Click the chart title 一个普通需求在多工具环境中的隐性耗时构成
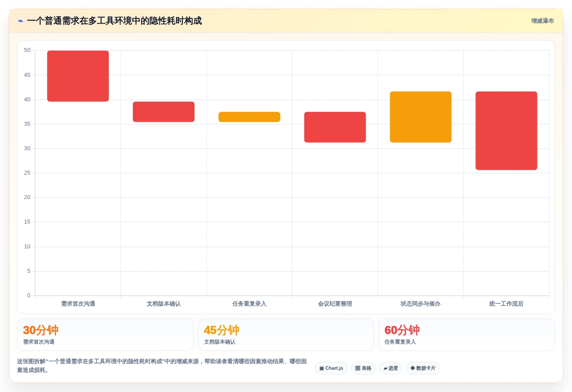The image size is (572, 392). click(x=114, y=21)
